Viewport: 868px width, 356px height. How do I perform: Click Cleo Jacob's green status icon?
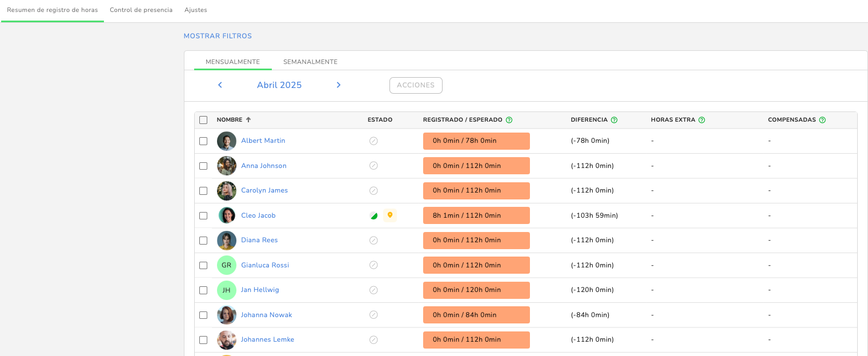373,215
